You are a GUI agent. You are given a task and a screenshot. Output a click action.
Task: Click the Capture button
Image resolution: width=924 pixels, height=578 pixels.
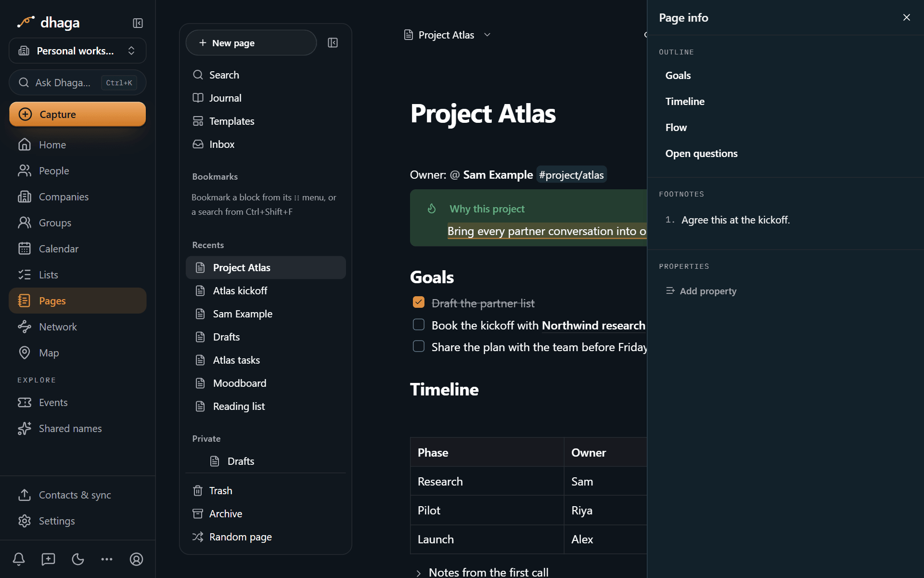pos(77,114)
